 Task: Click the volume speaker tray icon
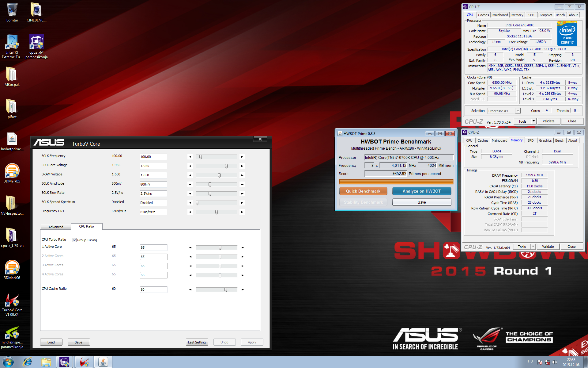[x=555, y=362]
